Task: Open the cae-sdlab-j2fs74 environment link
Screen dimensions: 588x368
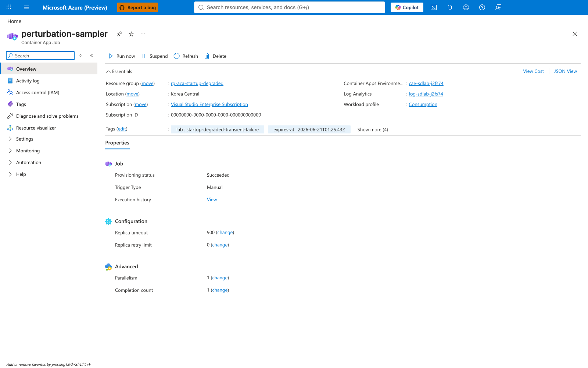Action: click(x=426, y=84)
